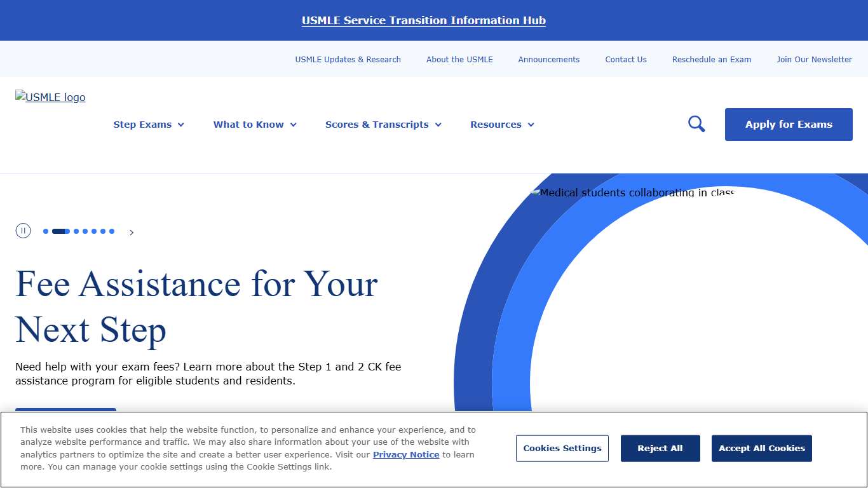Select the last carousel dot indicator
Screen dimensions: 868x488
[x=112, y=231]
